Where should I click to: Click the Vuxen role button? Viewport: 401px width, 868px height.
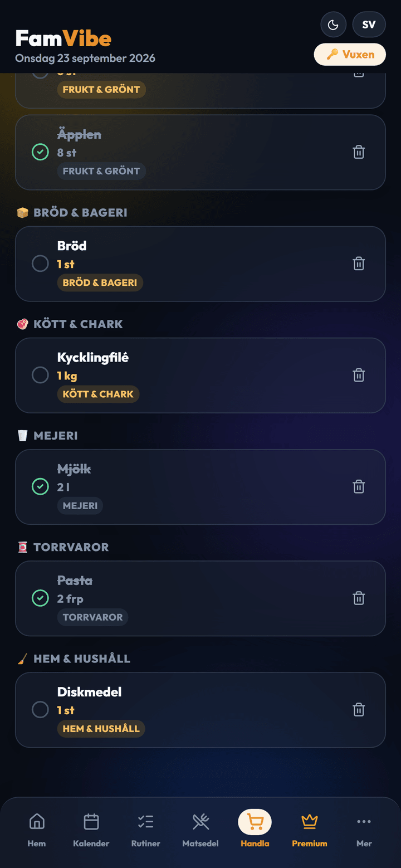point(350,54)
